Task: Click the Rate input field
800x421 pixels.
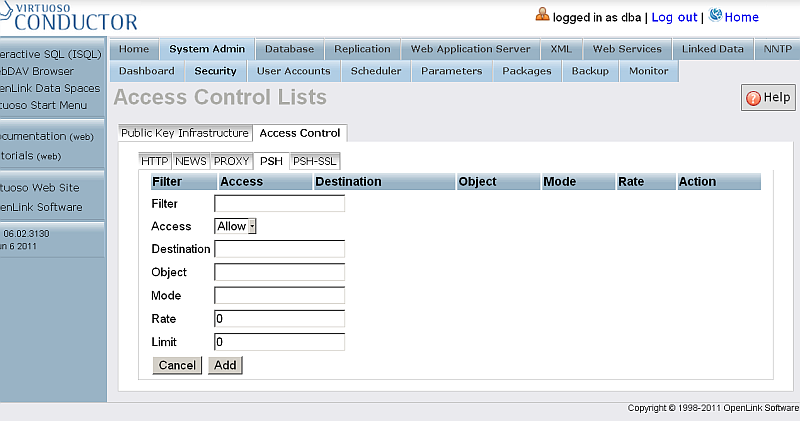Action: [x=279, y=318]
